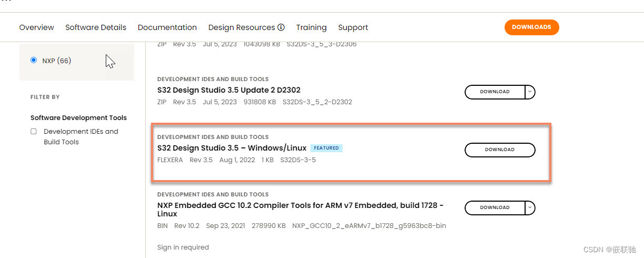Download S32 Design Studio 3.5 Windows/Linux
The height and width of the screenshot is (258, 644).
[x=500, y=150]
